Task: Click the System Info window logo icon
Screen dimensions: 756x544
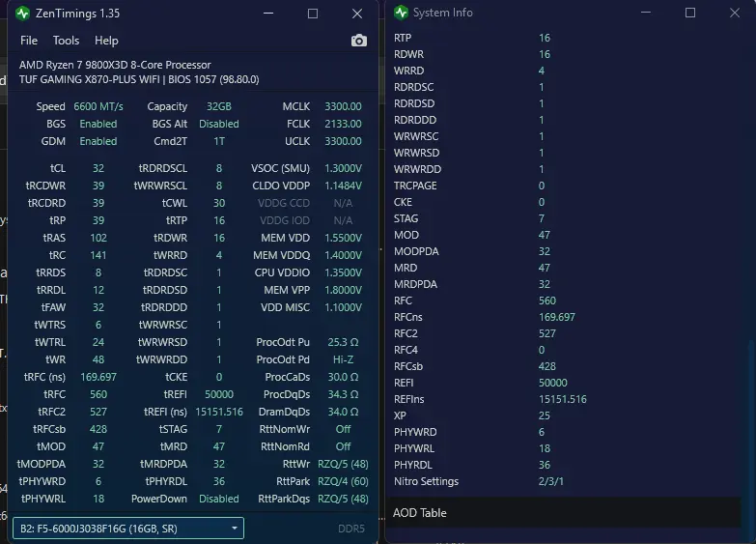Action: (401, 13)
